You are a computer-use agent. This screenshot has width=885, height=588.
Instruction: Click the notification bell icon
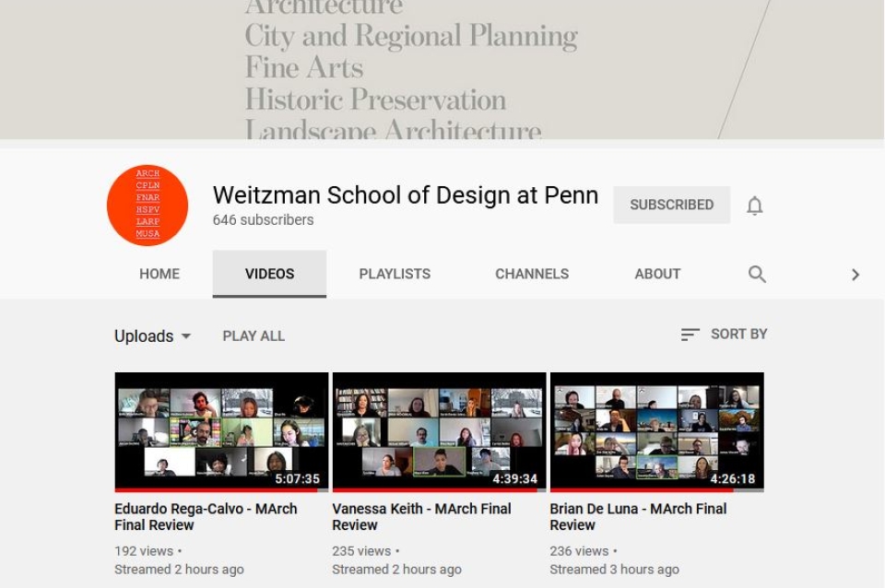pyautogui.click(x=755, y=206)
